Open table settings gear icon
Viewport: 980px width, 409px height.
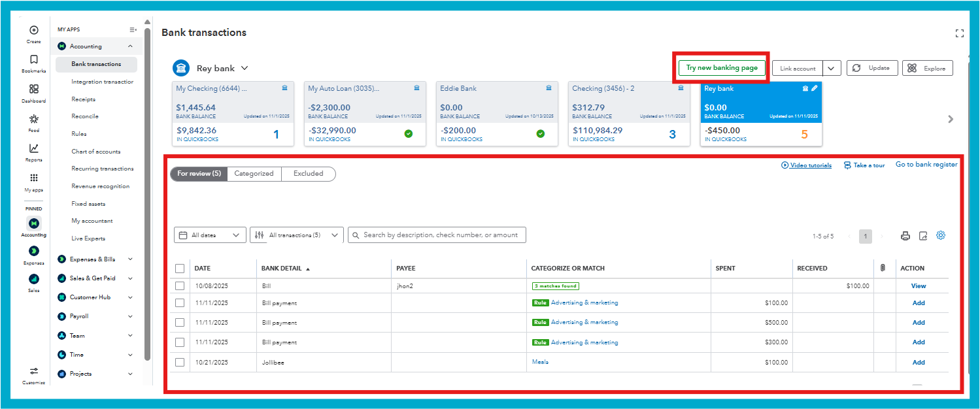pos(941,235)
